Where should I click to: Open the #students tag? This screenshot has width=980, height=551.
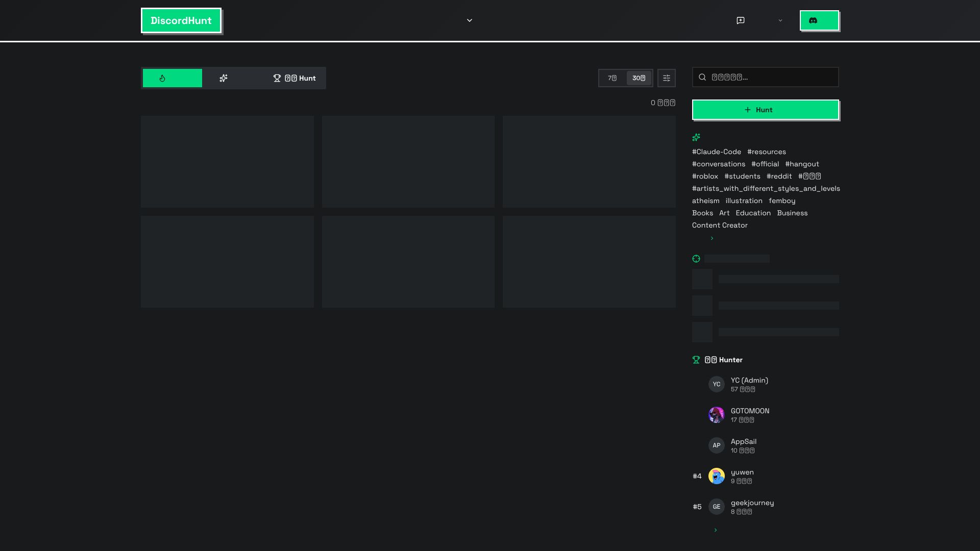(x=743, y=176)
